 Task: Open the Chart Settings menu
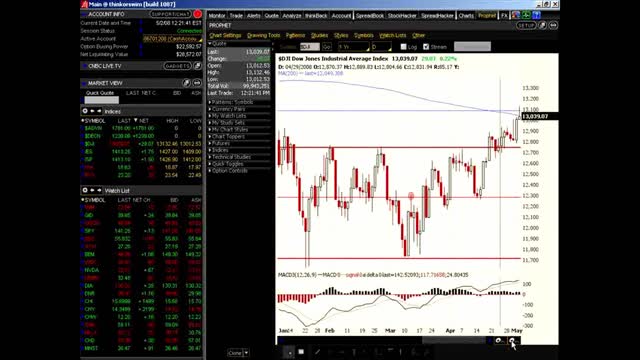click(x=225, y=36)
